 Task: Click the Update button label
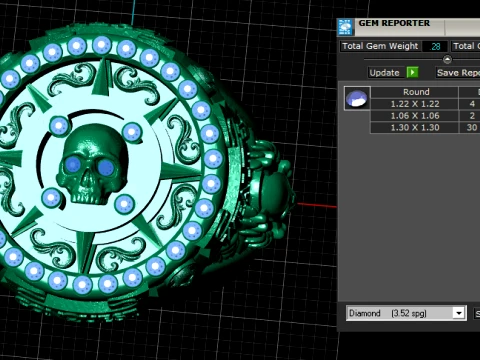[x=384, y=73]
